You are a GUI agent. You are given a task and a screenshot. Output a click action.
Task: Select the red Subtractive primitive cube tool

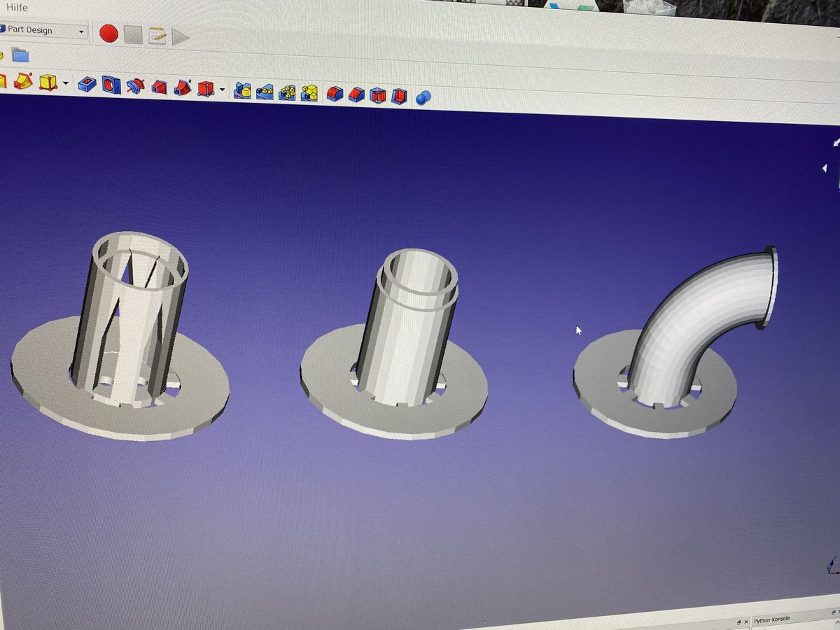tap(206, 88)
